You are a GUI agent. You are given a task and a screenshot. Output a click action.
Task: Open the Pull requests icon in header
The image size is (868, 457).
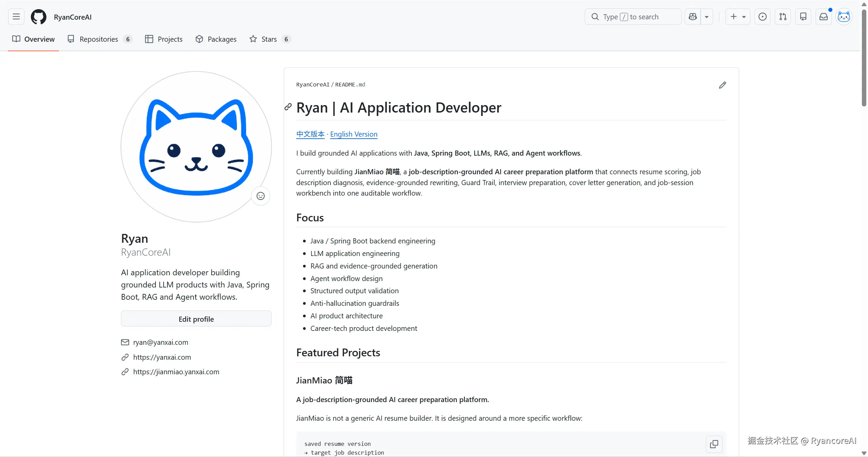coord(783,17)
